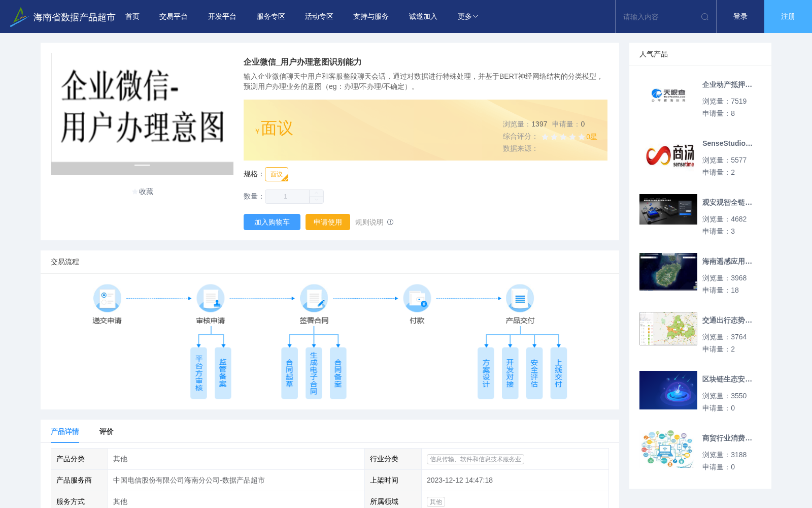The width and height of the screenshot is (812, 508).
Task: Click the 观安观智全链 product title
Action: (x=727, y=203)
